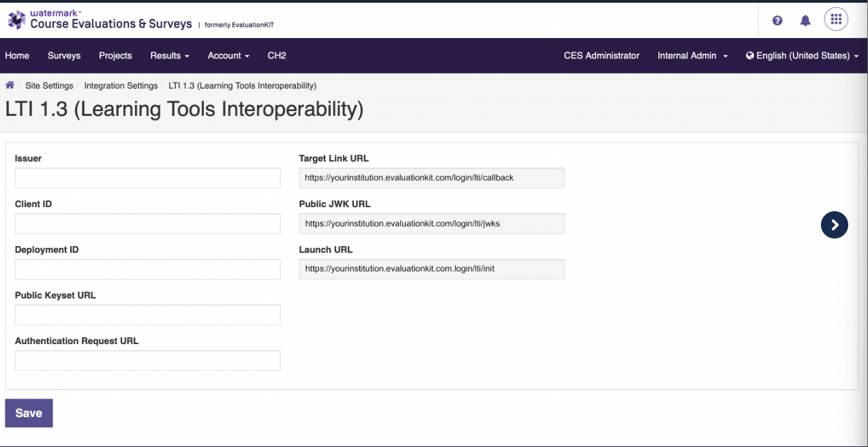The height and width of the screenshot is (447, 868).
Task: Focus the Public Keyset URL field
Action: [x=147, y=315]
